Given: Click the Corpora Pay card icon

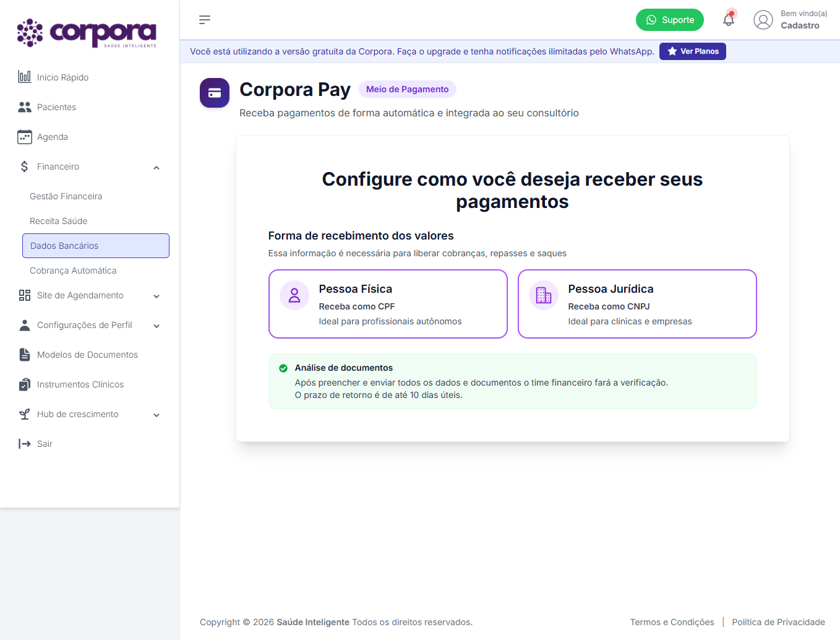Looking at the screenshot, I should [x=215, y=93].
